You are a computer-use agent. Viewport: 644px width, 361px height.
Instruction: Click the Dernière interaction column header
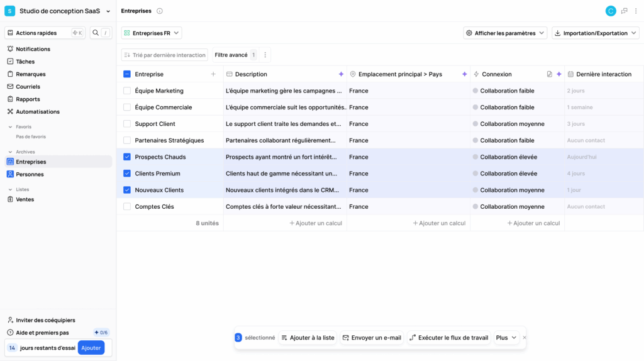pyautogui.click(x=604, y=74)
